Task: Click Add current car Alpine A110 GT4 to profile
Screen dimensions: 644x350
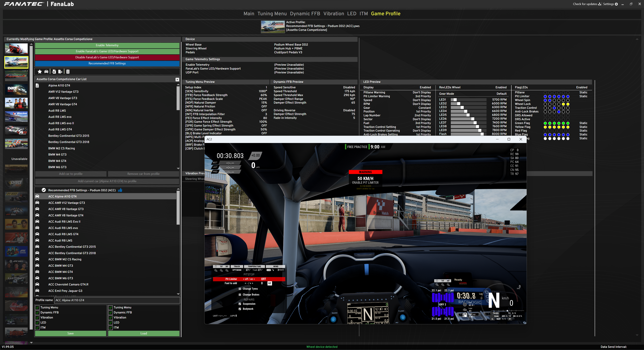Action: (107, 181)
